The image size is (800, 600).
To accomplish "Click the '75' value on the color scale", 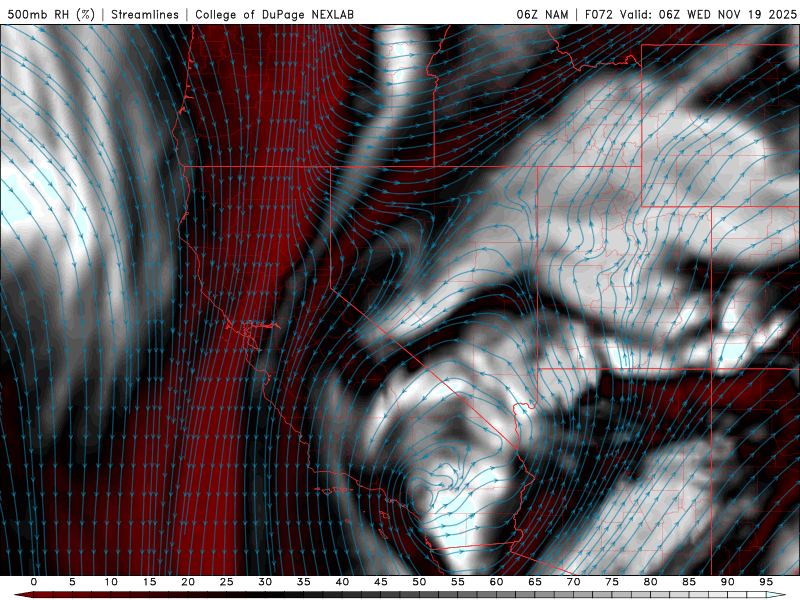I will click(x=612, y=582).
